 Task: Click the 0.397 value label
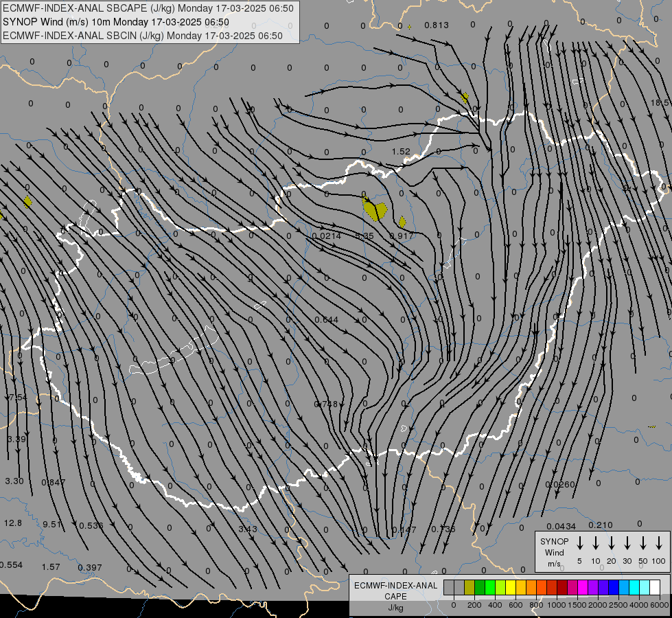[x=90, y=568]
